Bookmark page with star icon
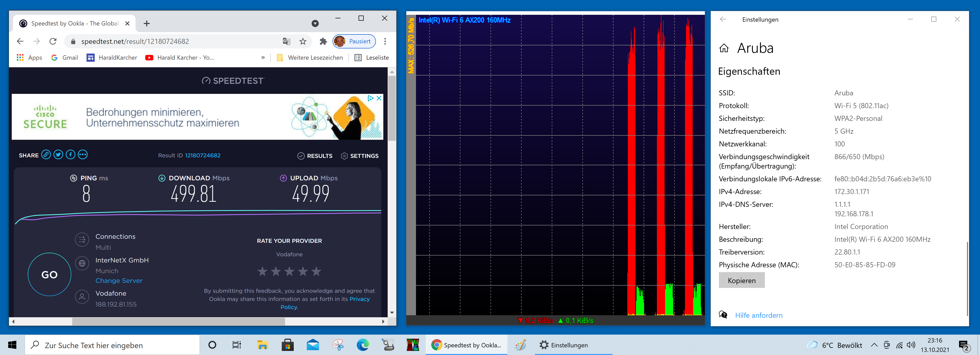Image resolution: width=980 pixels, height=355 pixels. (303, 41)
